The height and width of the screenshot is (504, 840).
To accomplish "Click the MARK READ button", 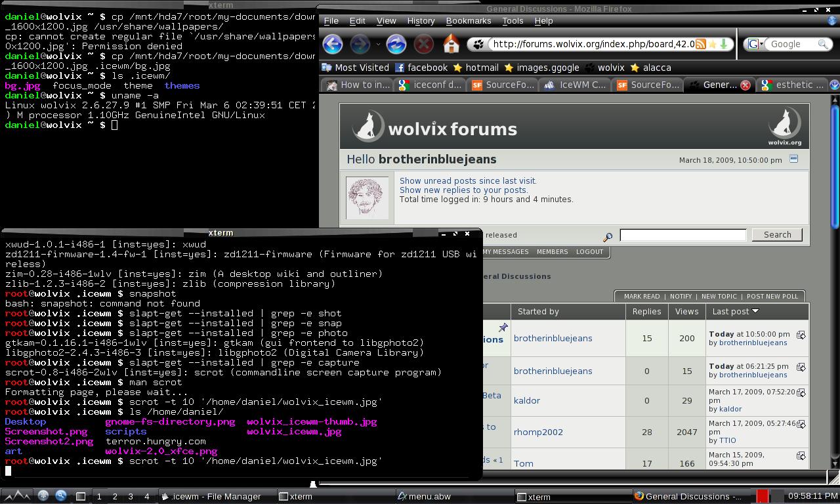I will 642,296.
